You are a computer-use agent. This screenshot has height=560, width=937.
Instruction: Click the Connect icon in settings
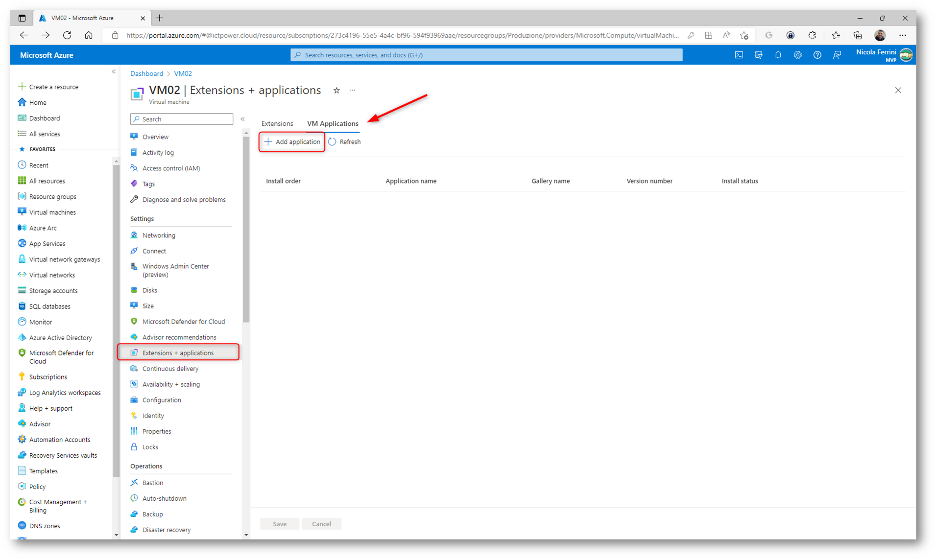tap(134, 251)
